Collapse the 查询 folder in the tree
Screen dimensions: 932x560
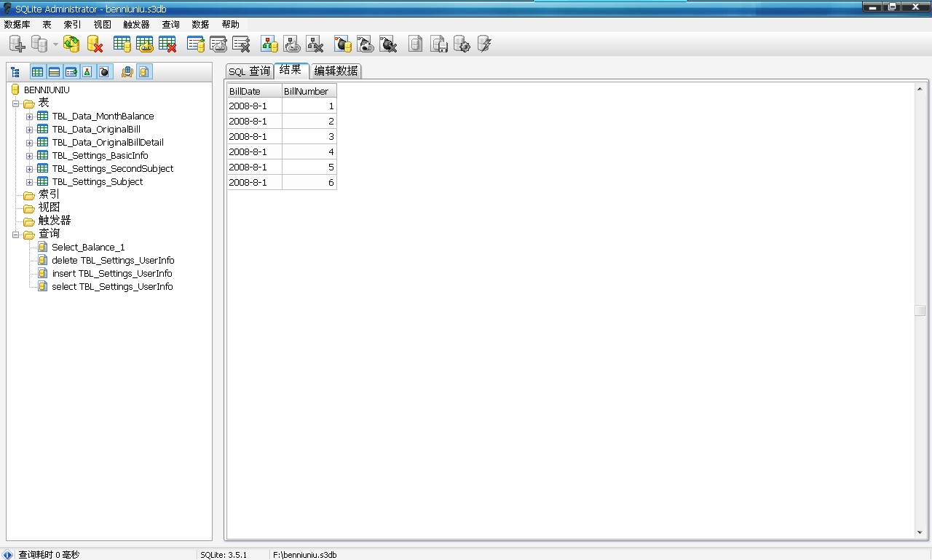pyautogui.click(x=16, y=234)
